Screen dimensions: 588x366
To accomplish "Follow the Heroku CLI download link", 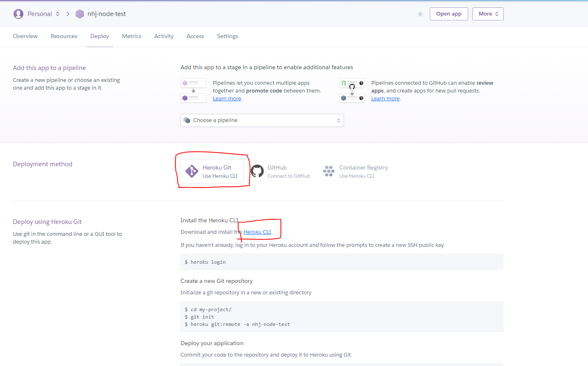I will pyautogui.click(x=257, y=232).
